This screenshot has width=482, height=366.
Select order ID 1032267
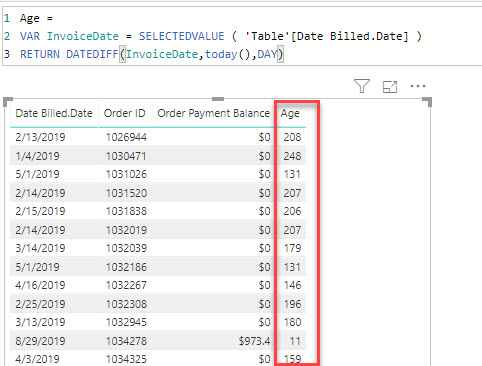(x=126, y=285)
